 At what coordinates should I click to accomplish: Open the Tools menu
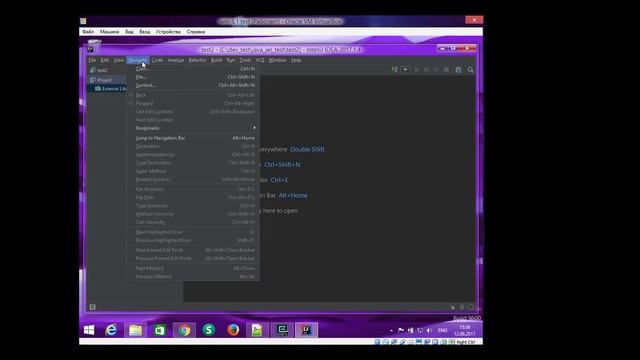[x=245, y=60]
